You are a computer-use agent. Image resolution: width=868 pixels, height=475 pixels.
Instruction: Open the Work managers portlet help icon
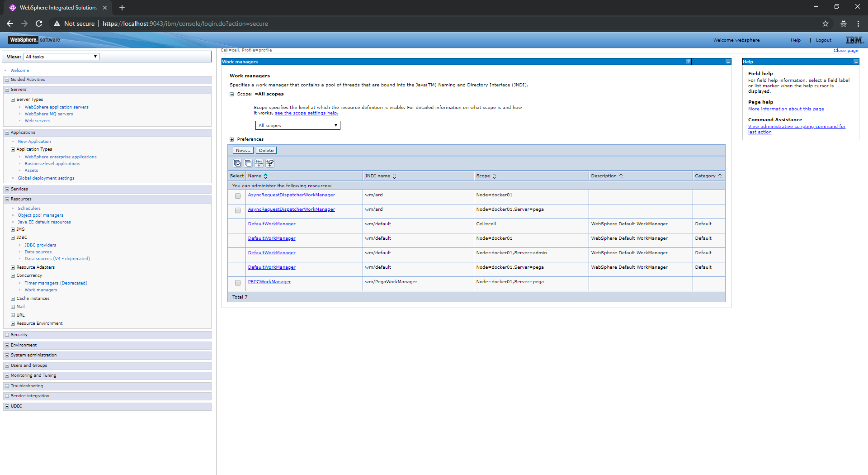click(x=688, y=62)
